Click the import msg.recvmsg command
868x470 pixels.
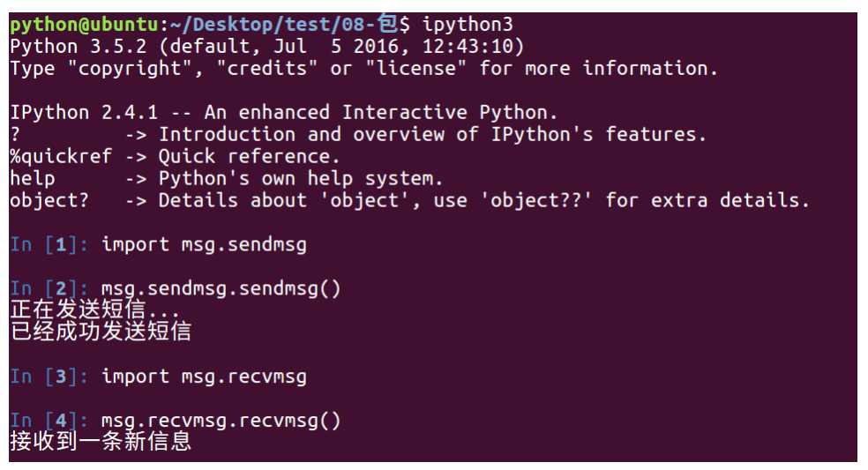coord(205,377)
